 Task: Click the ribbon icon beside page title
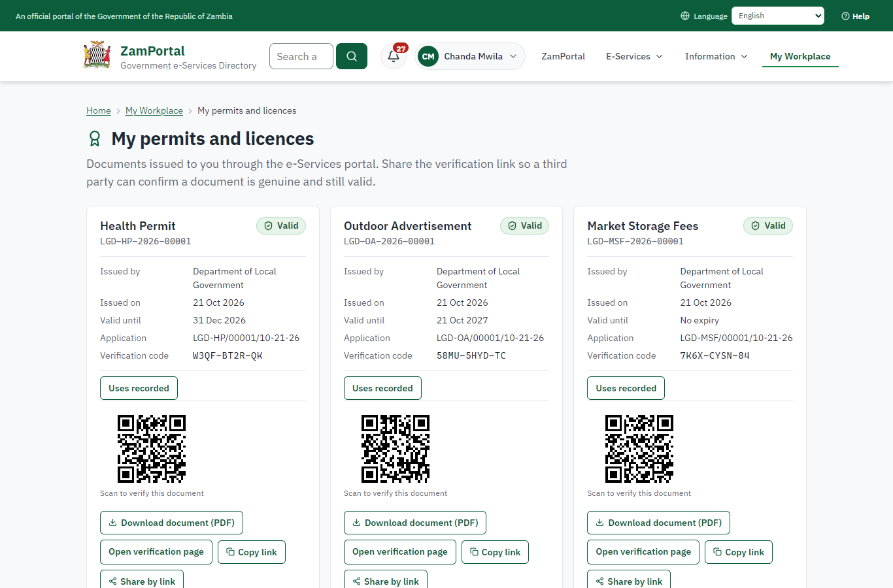(x=95, y=139)
